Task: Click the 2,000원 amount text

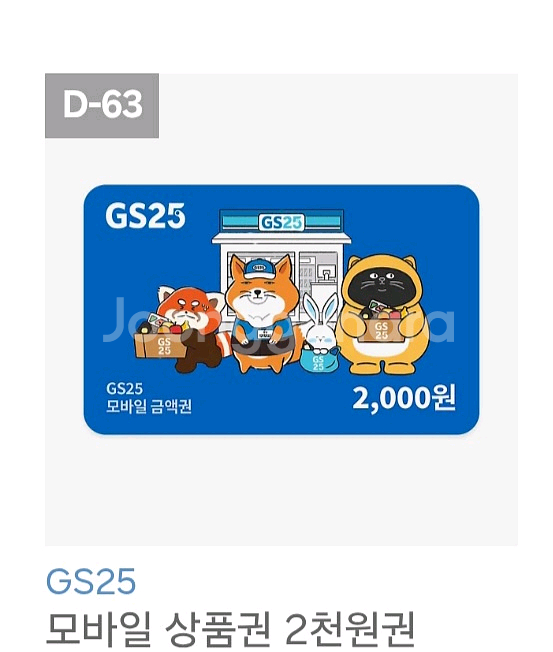Action: [404, 398]
